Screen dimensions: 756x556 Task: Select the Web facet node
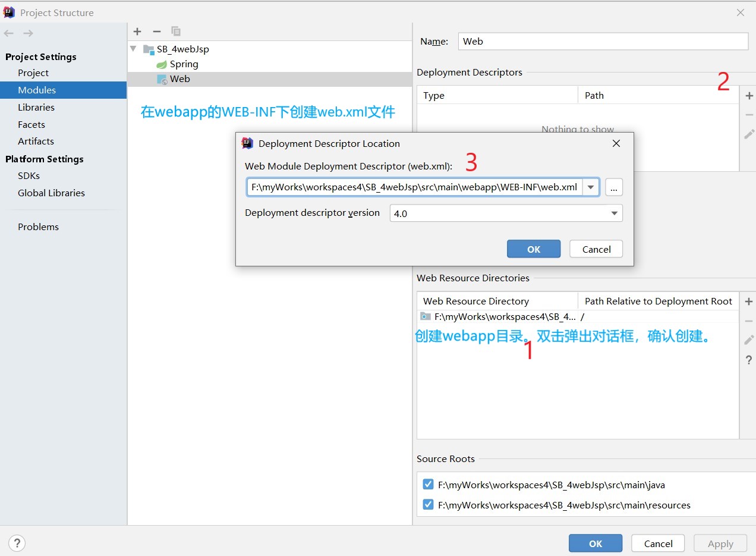coord(173,79)
